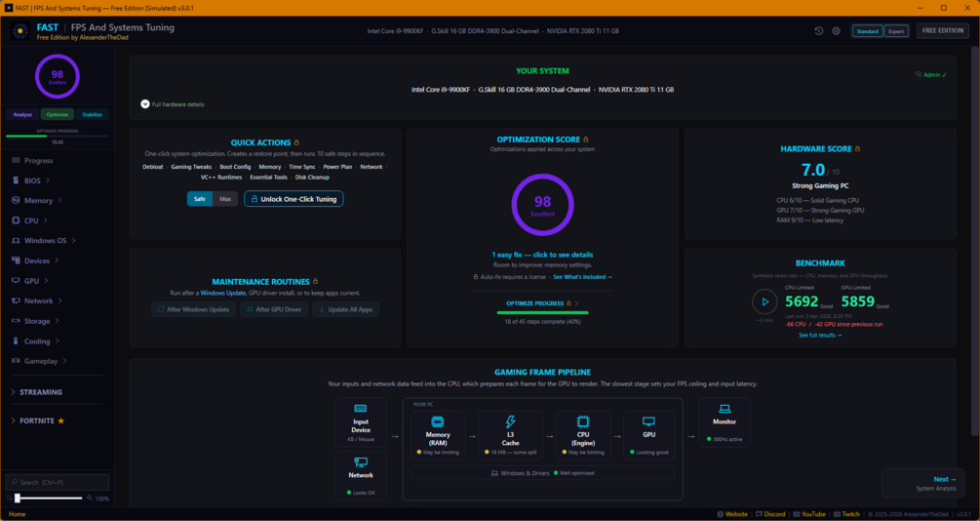Click the GPU pipeline monitor icon

click(648, 421)
